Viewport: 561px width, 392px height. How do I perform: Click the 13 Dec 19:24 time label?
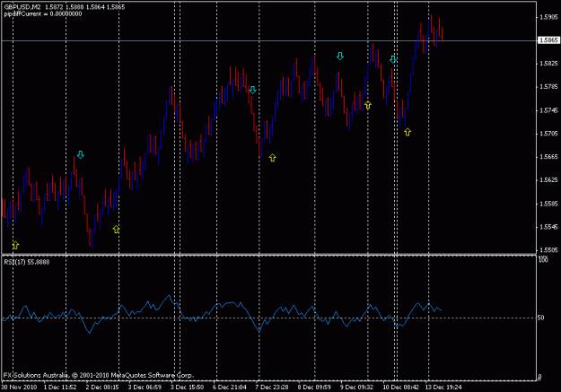[443, 387]
